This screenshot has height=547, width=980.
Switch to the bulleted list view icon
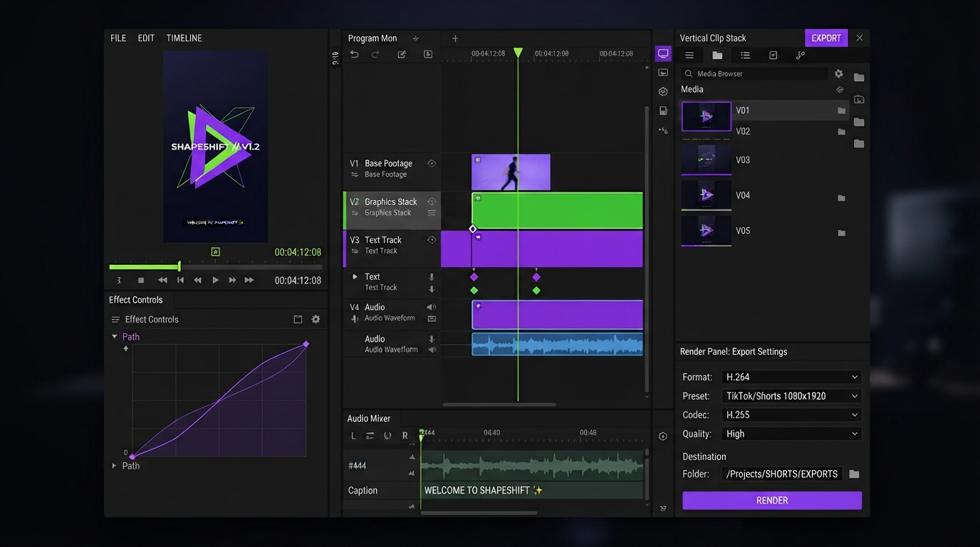pos(745,56)
